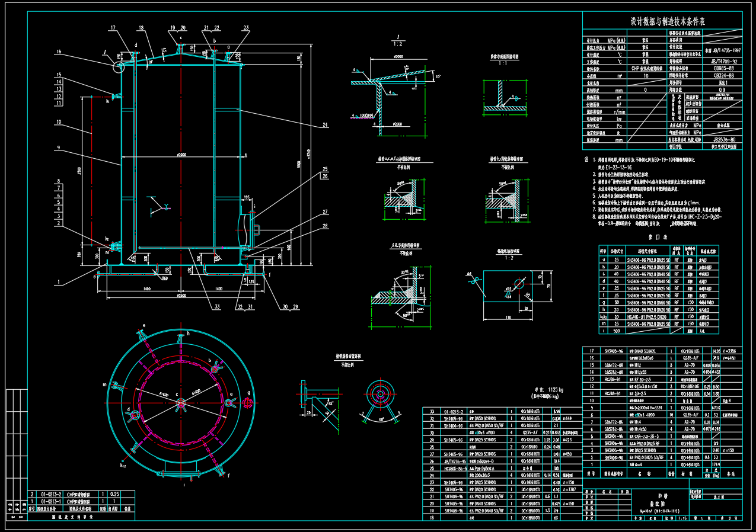The image size is (756, 532).
Task: Select part callout 24 on tank
Action: (325, 124)
